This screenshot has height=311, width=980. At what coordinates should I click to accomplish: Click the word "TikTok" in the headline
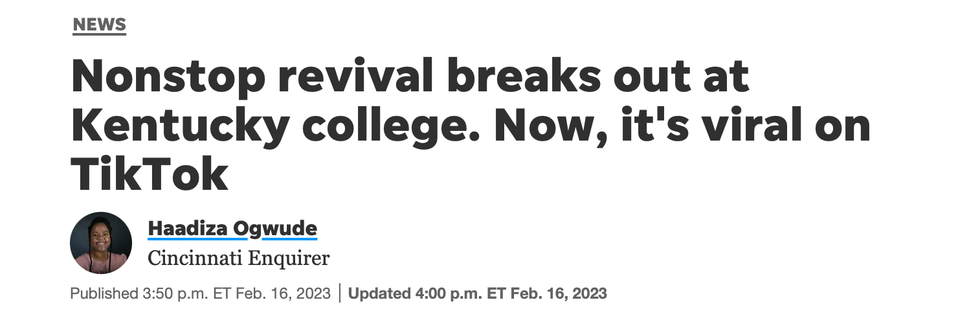pos(150,174)
